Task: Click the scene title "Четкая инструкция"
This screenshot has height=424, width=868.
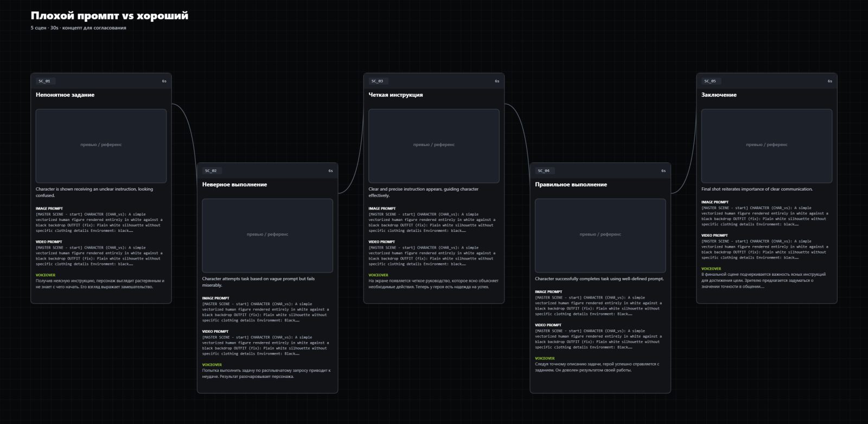Action: pyautogui.click(x=396, y=95)
